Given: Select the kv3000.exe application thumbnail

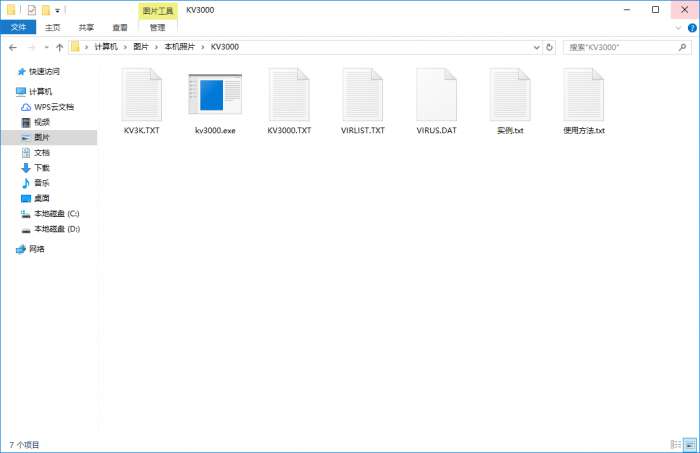Looking at the screenshot, I should (x=215, y=94).
